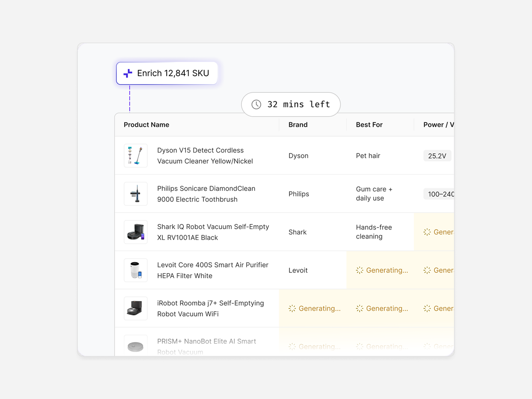Click the 25.2V power tag
Screen dimensions: 532x399
[437, 156]
